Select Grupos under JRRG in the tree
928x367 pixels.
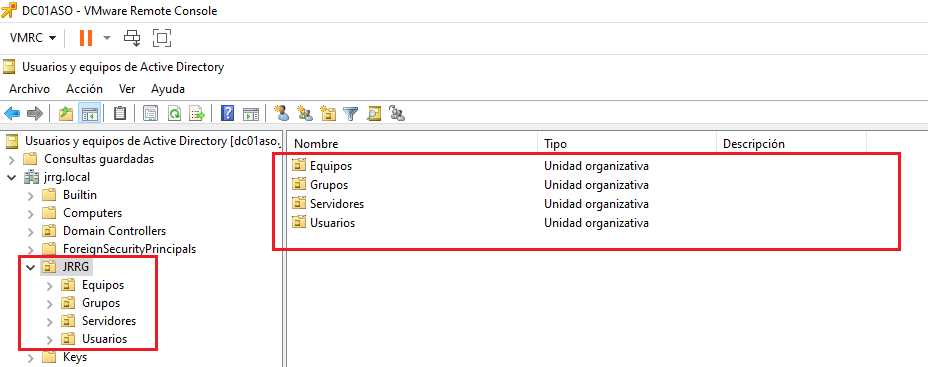click(x=101, y=303)
